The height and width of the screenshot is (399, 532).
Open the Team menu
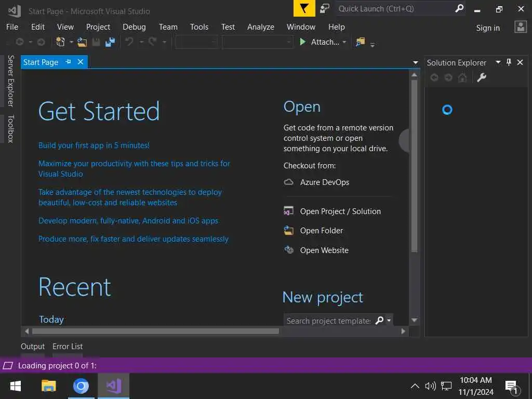click(168, 27)
